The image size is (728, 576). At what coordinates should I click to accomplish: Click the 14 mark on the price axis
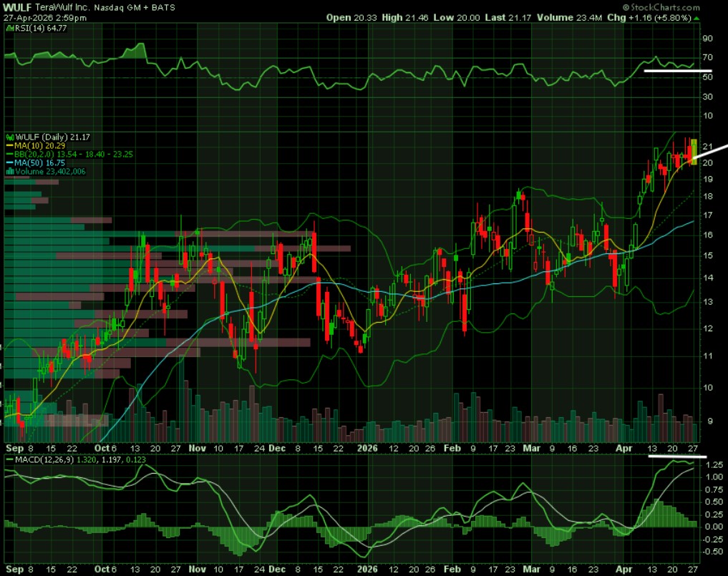click(x=707, y=278)
